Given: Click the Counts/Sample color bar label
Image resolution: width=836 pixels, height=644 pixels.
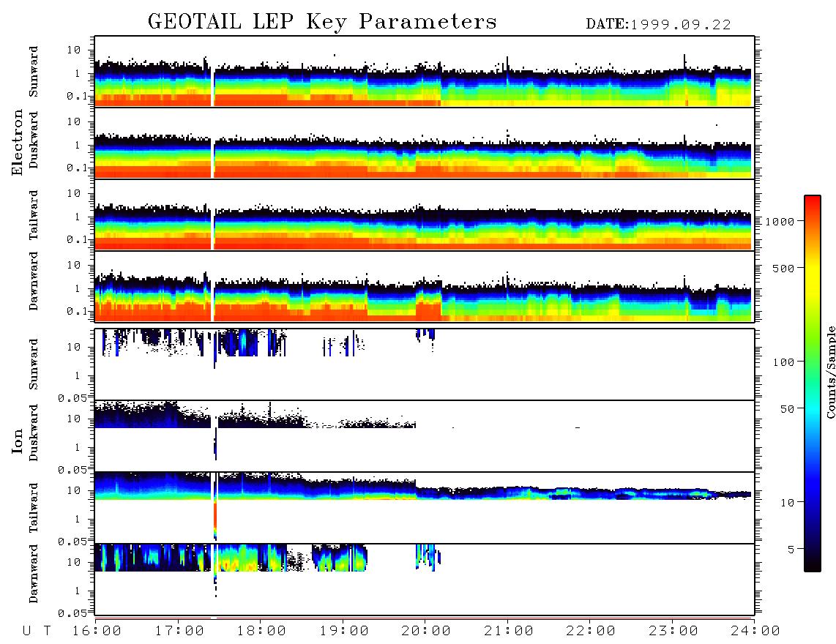Looking at the screenshot, I should coord(830,372).
